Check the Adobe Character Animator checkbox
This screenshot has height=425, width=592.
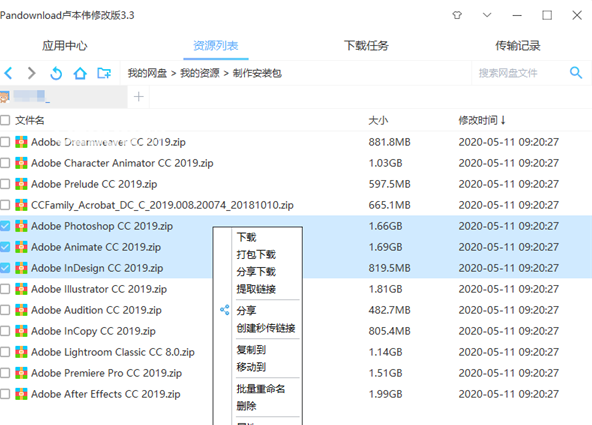pos(5,163)
